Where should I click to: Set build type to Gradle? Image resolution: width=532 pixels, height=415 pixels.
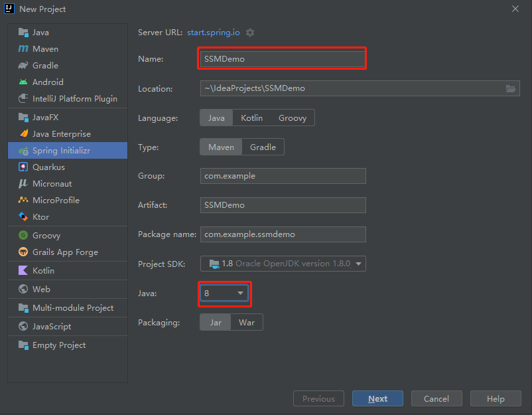(x=263, y=147)
